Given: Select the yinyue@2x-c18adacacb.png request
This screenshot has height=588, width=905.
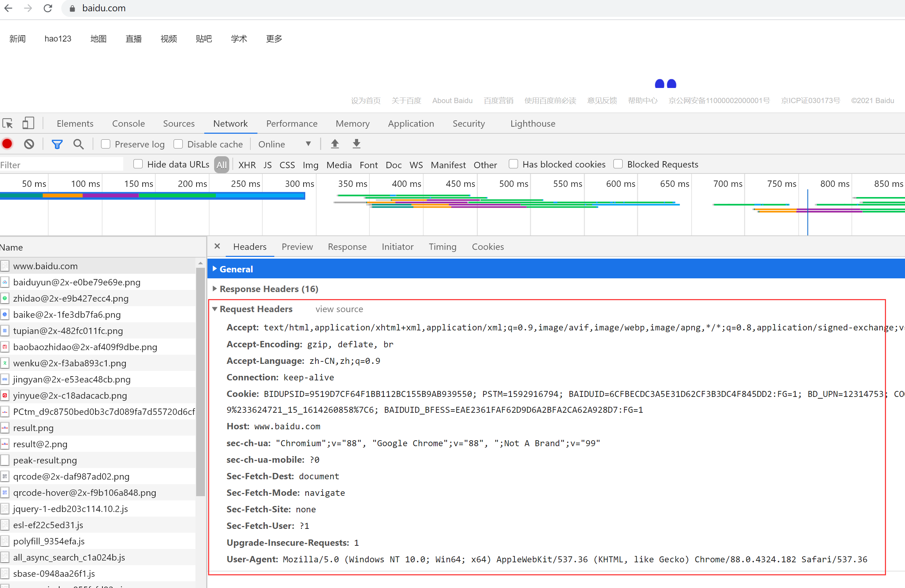Looking at the screenshot, I should [x=98, y=395].
